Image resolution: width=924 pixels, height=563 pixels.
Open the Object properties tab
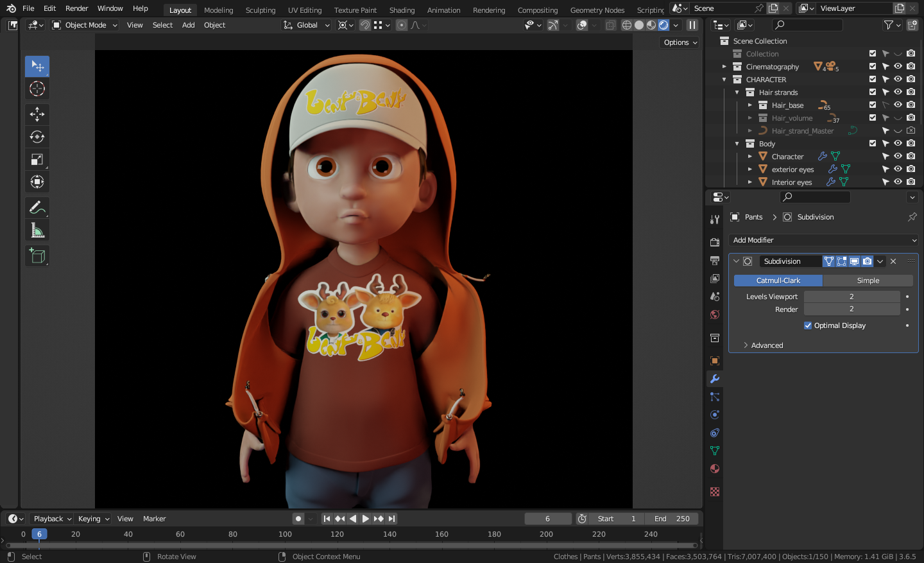[x=715, y=361]
